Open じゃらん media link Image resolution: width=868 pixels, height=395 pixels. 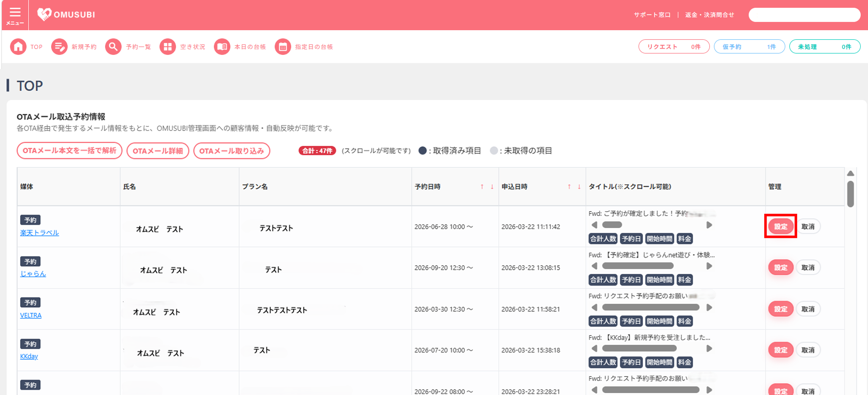[33, 274]
